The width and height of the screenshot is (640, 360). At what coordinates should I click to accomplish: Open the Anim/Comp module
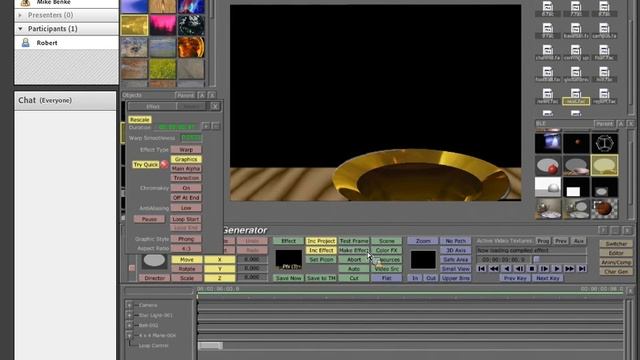point(616,262)
